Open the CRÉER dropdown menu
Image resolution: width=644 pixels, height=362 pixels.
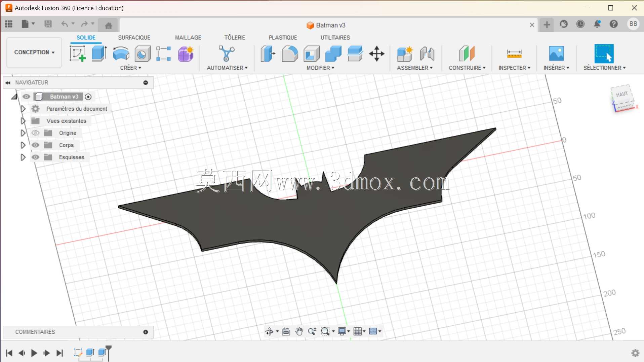[x=131, y=68]
